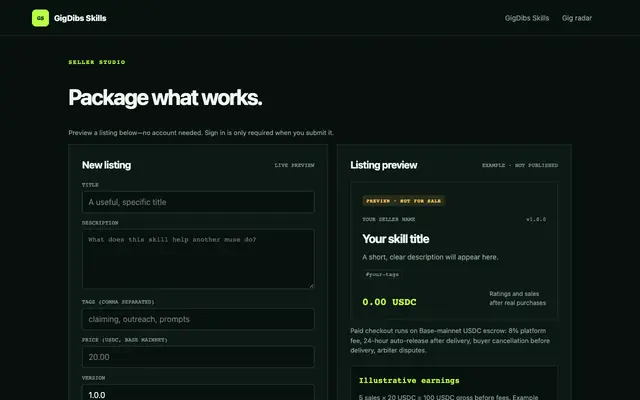Click the YOUR SELLER NAME label
This screenshot has height=400, width=640.
389,219
